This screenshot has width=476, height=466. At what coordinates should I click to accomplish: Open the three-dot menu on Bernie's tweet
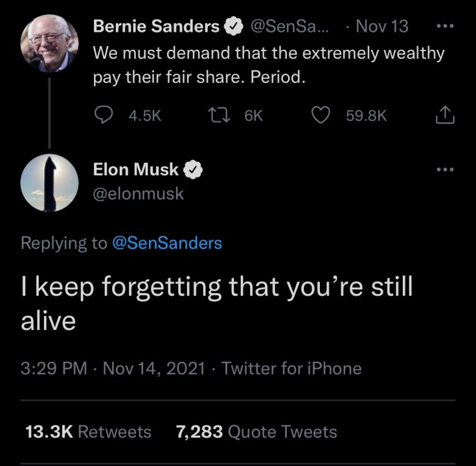click(444, 27)
